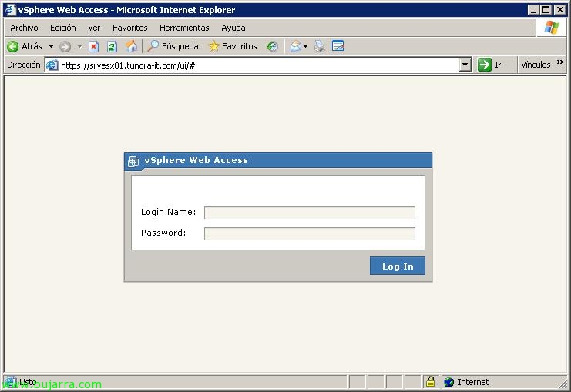
Task: Click the Internet zone status text
Action: (x=473, y=382)
